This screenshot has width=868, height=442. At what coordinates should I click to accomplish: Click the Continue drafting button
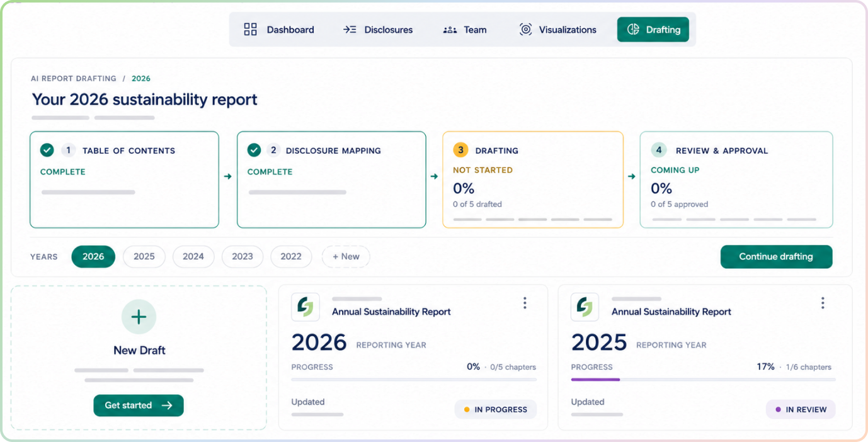[x=776, y=256]
